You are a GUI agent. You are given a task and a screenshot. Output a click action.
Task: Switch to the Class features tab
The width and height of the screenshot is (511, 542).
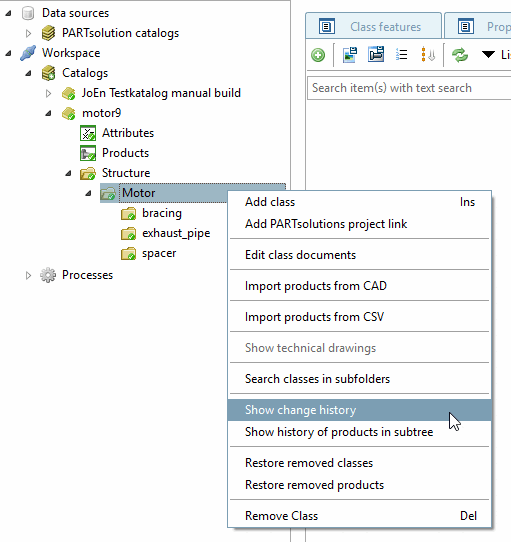tap(373, 27)
